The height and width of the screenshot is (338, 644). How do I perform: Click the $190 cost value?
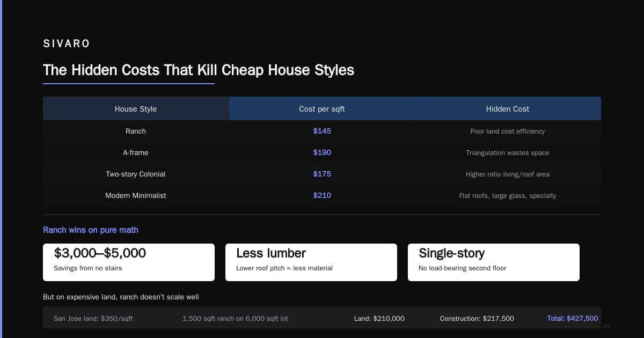[x=322, y=152]
